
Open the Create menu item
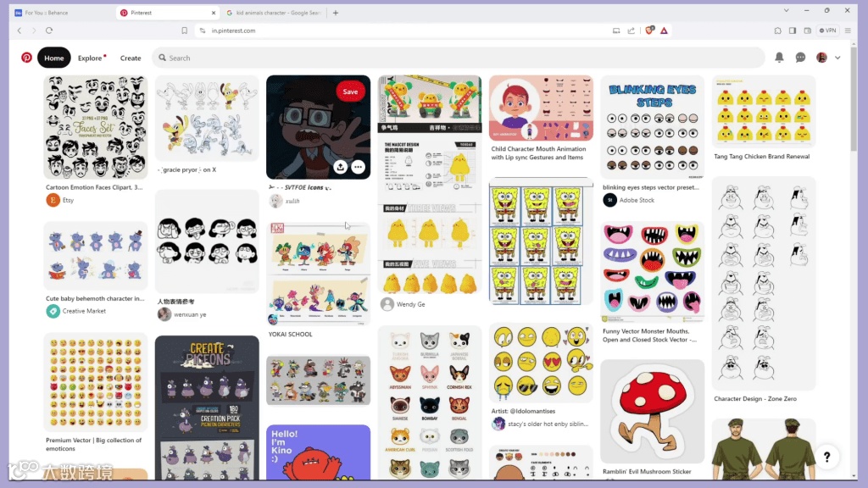pos(131,58)
